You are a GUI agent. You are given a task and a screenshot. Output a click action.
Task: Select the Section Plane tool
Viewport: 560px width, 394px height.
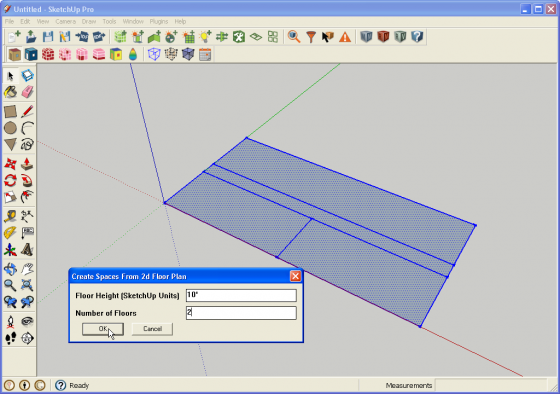click(28, 338)
